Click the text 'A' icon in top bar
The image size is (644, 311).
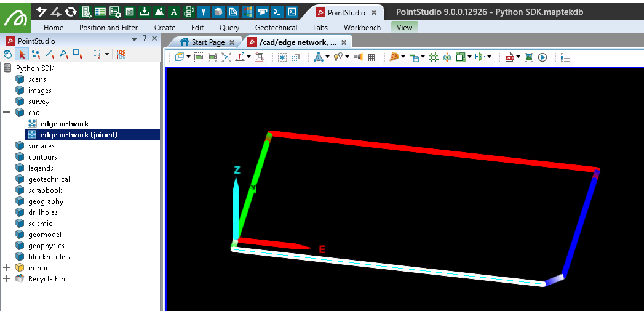click(x=173, y=12)
